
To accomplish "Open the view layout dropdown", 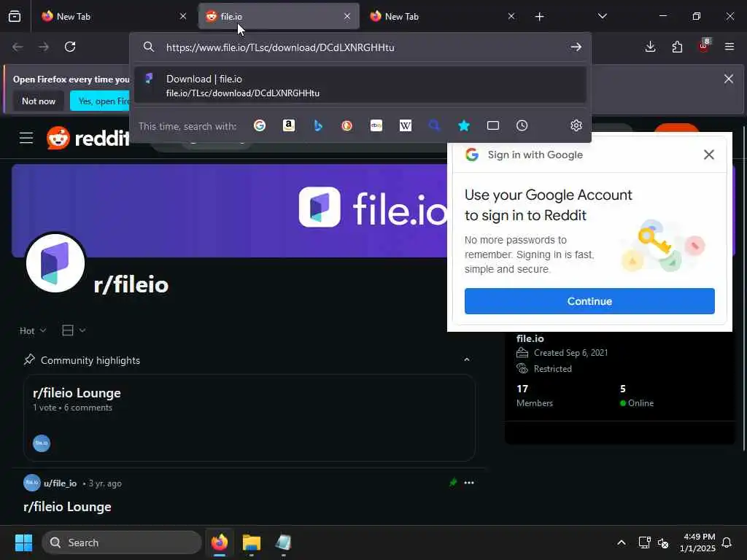I will click(74, 330).
